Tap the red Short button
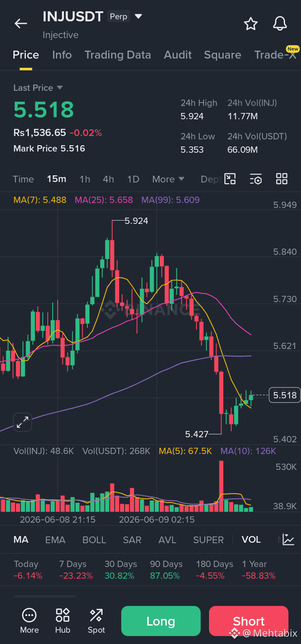 click(249, 621)
